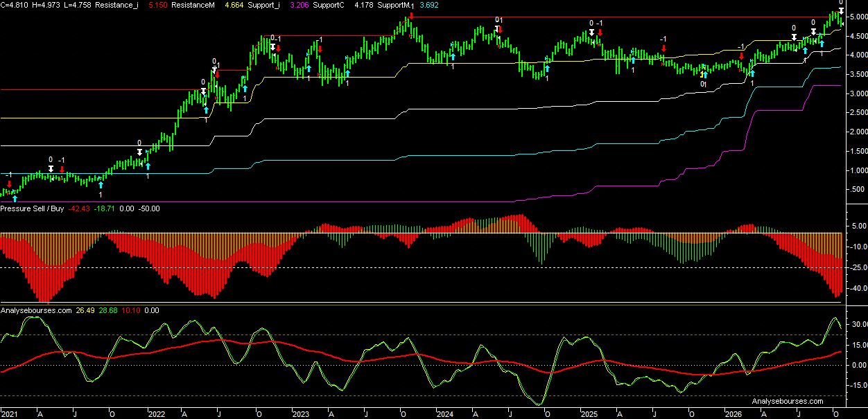The width and height of the screenshot is (868, 419).
Task: Click the red -42.43 pressure value
Action: [80, 208]
